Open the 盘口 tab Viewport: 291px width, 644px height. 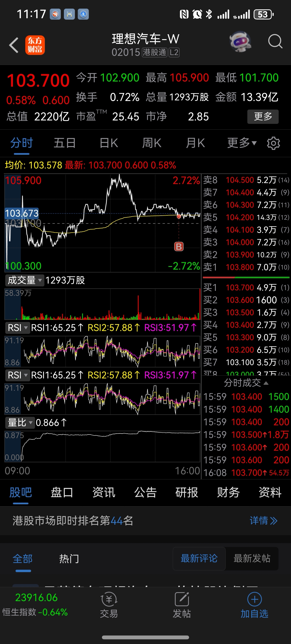click(62, 492)
